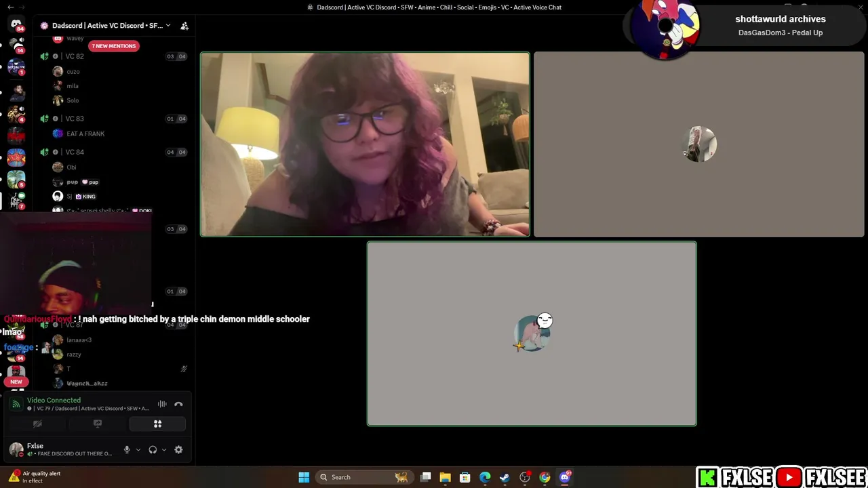Start screen share from voice panel

pos(98,424)
